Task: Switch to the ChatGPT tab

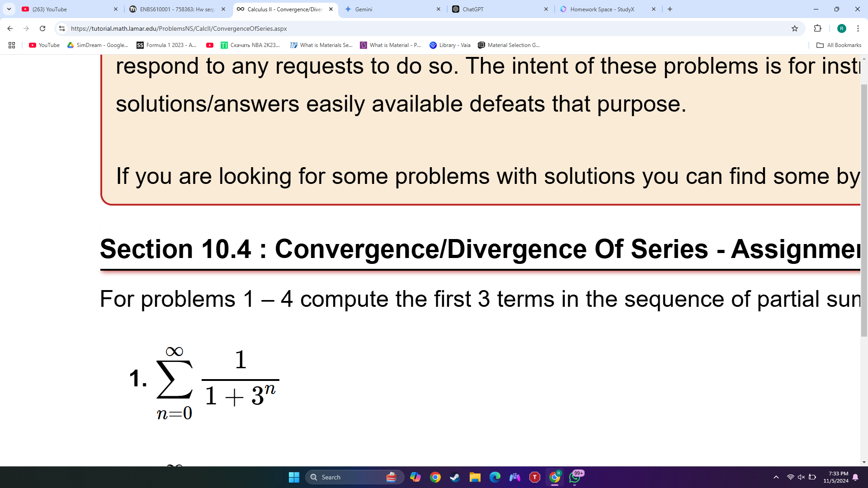Action: (500, 9)
